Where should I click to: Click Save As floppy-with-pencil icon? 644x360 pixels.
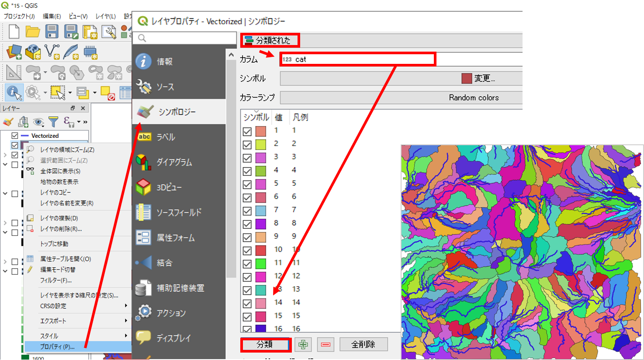coord(71,31)
